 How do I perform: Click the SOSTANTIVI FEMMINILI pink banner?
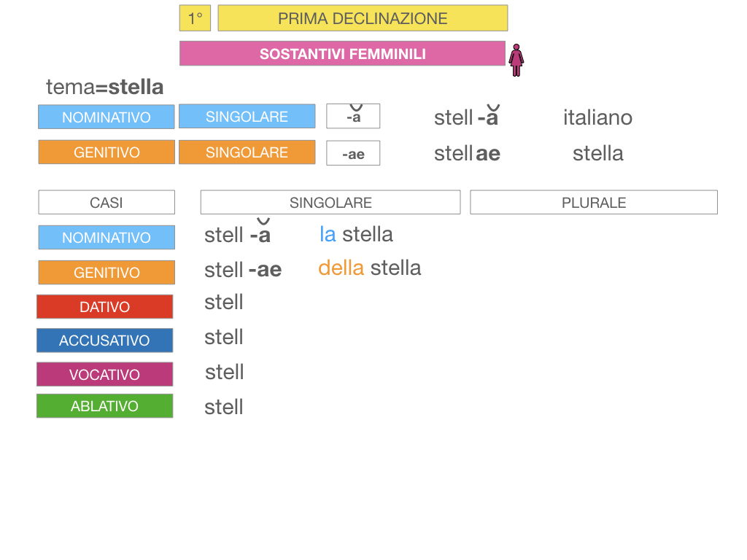pos(342,54)
